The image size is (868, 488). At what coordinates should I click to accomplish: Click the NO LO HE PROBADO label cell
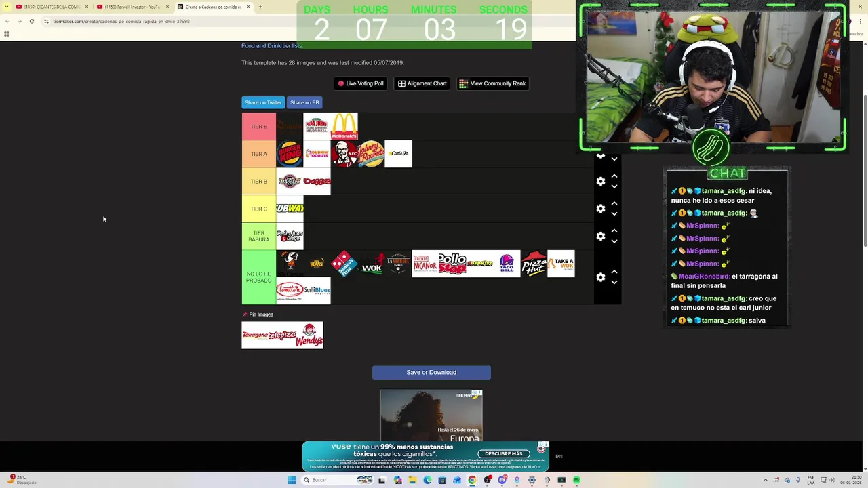tap(259, 277)
